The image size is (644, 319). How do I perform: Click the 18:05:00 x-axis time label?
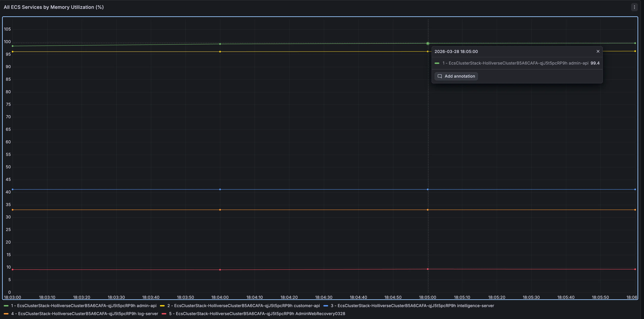(x=428, y=297)
